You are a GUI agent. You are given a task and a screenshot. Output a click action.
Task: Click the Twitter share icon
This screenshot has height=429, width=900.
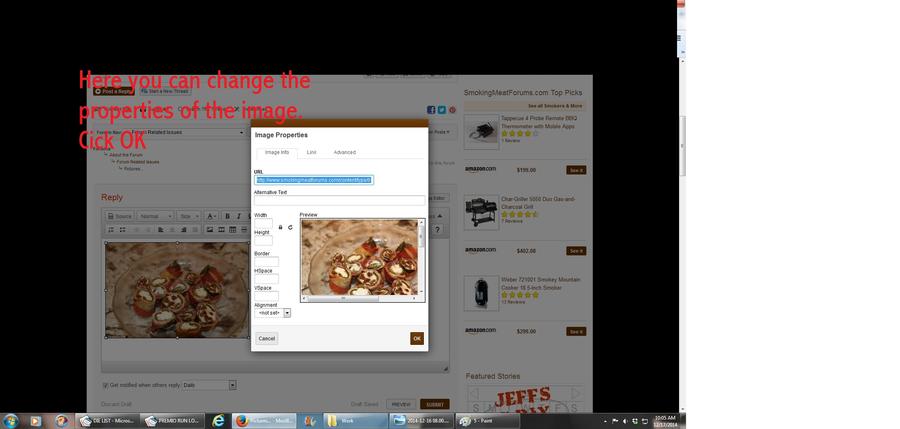click(x=441, y=110)
